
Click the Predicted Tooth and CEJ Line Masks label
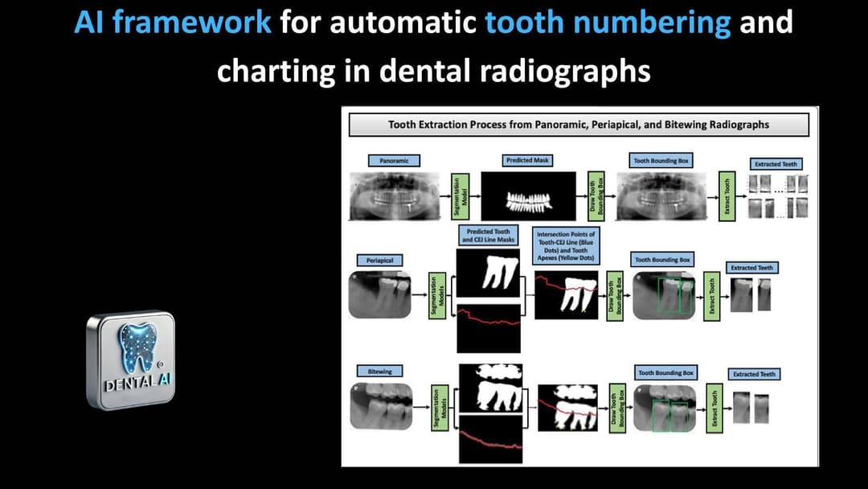[488, 236]
